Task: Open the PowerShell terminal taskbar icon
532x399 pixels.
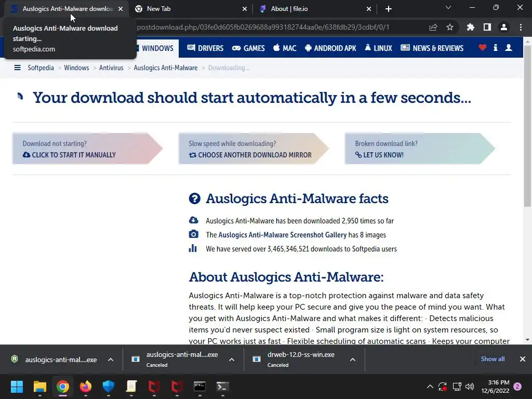Action: point(222,387)
